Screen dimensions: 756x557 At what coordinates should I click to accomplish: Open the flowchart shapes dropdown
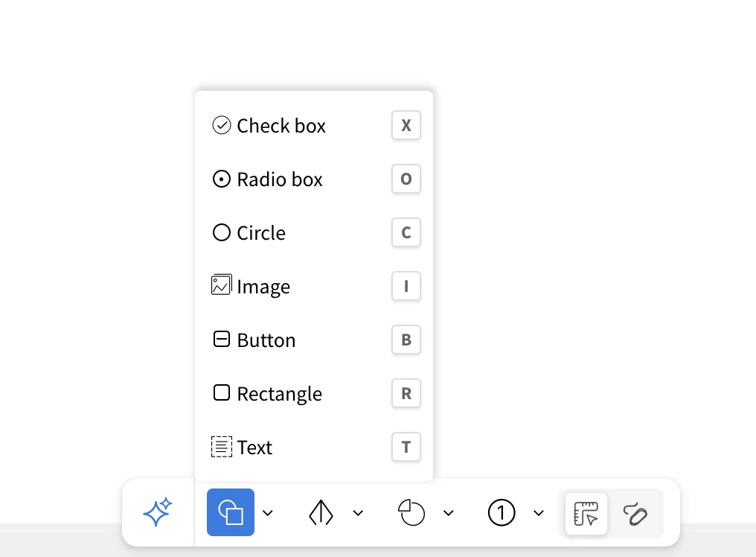point(358,512)
